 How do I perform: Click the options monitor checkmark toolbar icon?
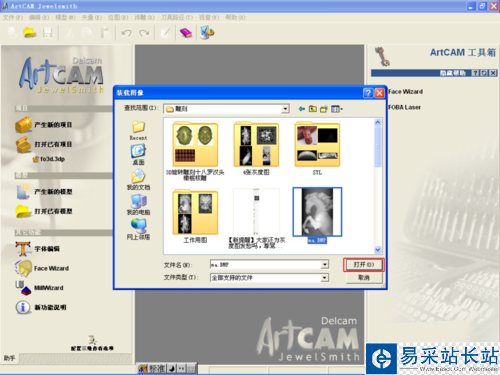[x=207, y=33]
